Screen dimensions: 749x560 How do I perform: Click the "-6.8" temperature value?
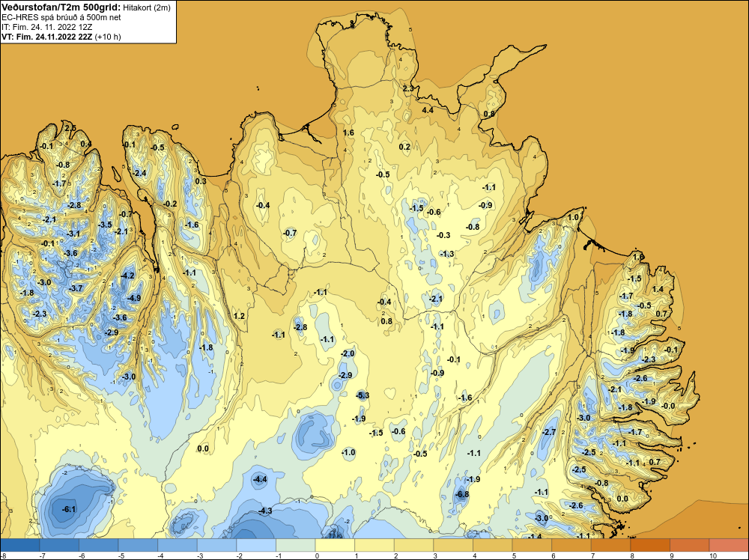coord(462,494)
